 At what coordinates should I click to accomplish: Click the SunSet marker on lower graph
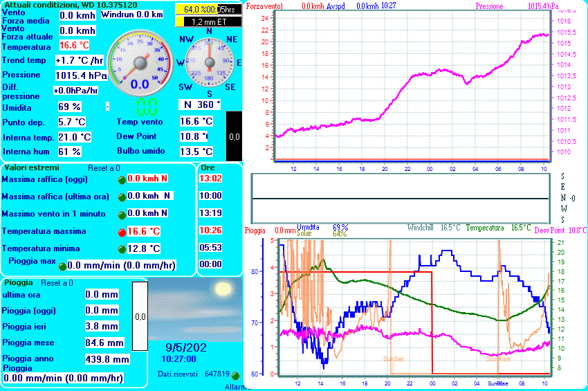[394, 358]
